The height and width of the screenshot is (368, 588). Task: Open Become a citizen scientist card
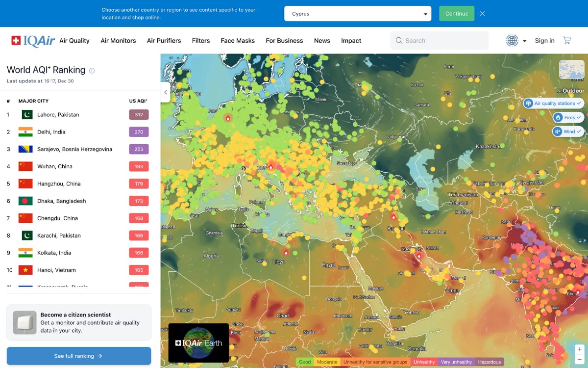click(x=79, y=322)
